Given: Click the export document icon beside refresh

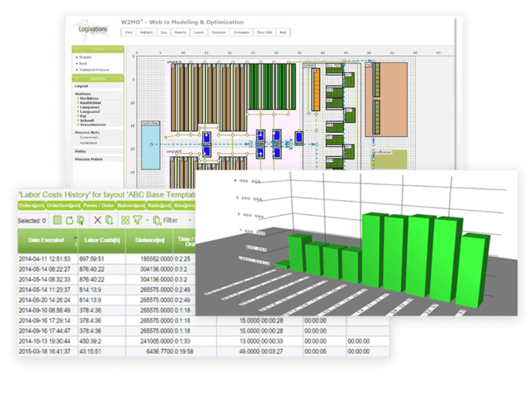Looking at the screenshot, I should pyautogui.click(x=80, y=220).
